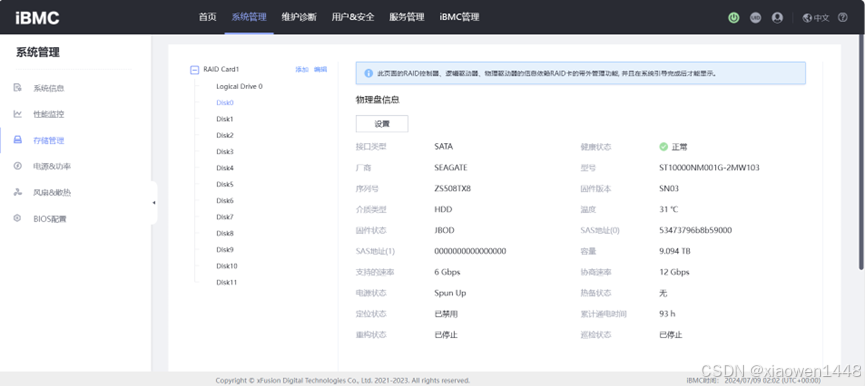Collapse the RAID Card1 tree node
Screen dimensions: 865x386
point(194,69)
